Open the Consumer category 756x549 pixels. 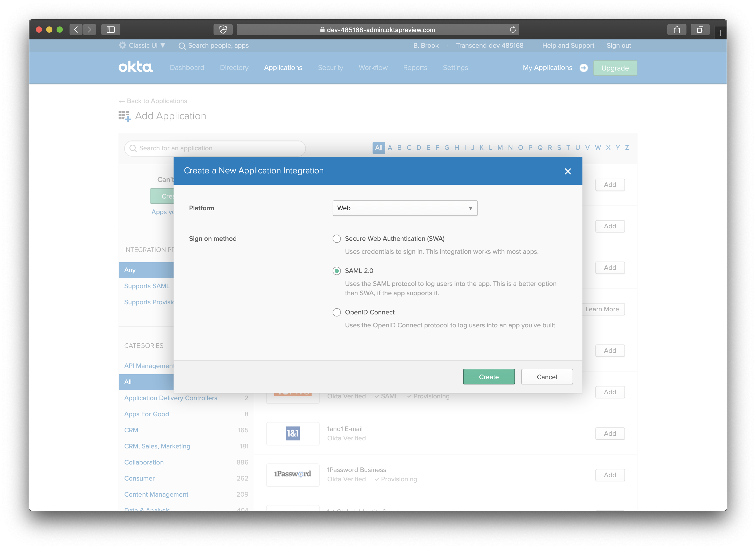[x=139, y=478]
